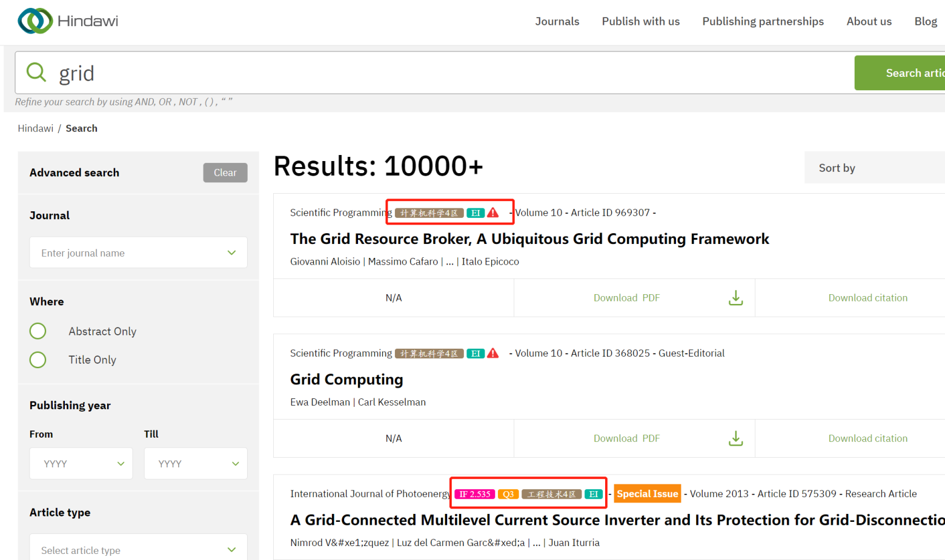Screen dimensions: 945x560
Task: Open the journal name dropdown
Action: coord(138,252)
